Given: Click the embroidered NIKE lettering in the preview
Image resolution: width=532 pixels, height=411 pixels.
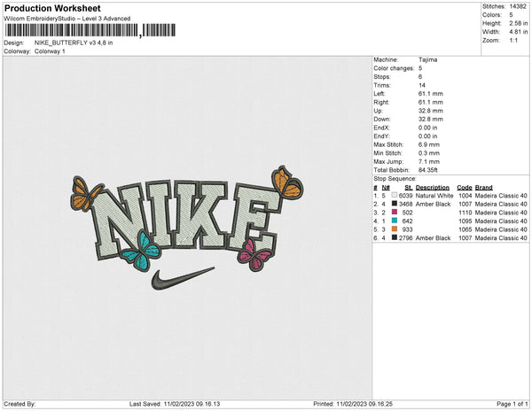Looking at the screenshot, I should click(x=187, y=219).
